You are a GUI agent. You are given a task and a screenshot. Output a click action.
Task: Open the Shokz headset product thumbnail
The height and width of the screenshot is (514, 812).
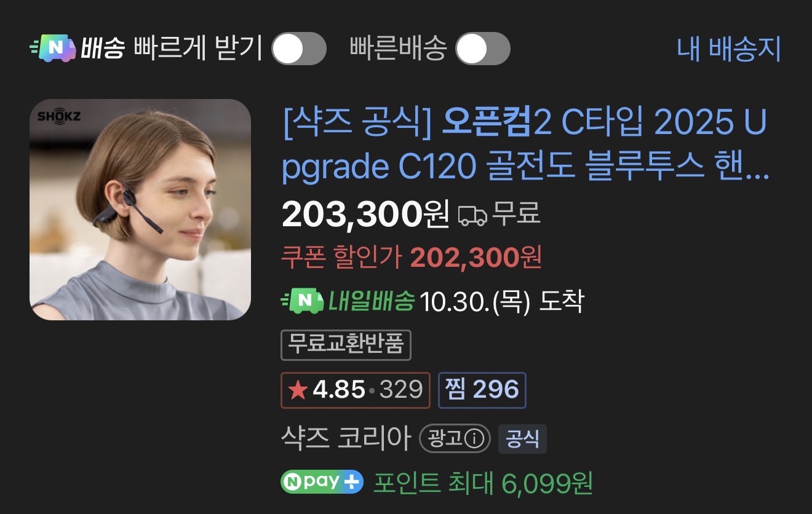point(140,210)
